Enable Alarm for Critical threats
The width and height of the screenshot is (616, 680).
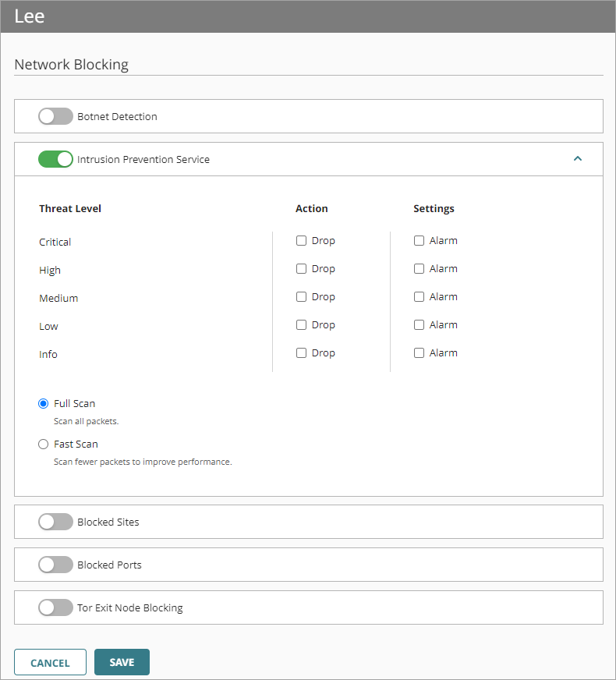pos(419,240)
